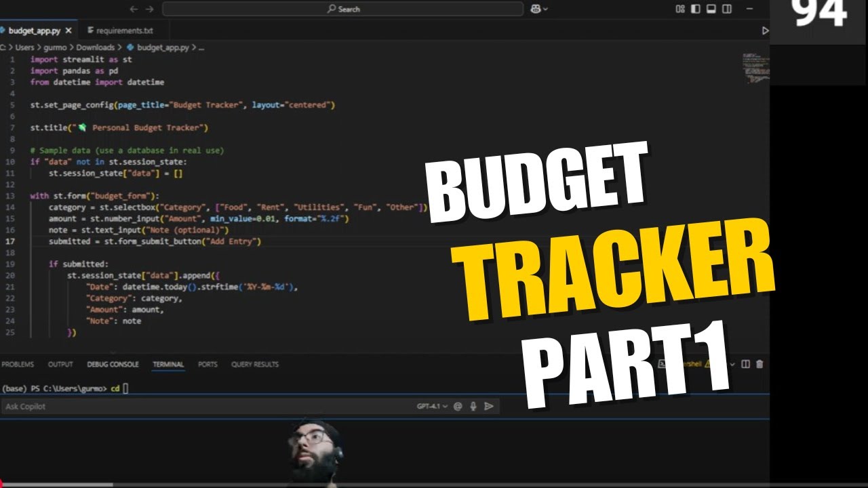Select Downloads in the breadcrumb path
The image size is (868, 488).
pos(95,47)
